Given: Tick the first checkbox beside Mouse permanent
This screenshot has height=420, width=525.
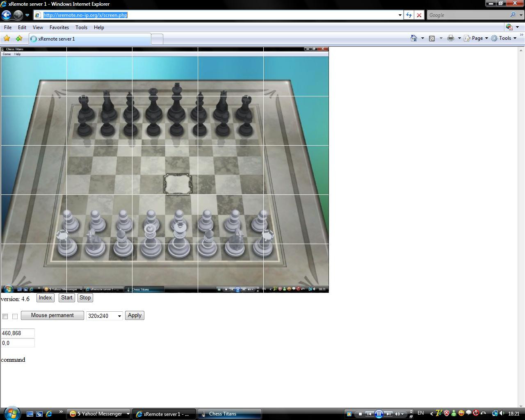Looking at the screenshot, I should pyautogui.click(x=5, y=316).
